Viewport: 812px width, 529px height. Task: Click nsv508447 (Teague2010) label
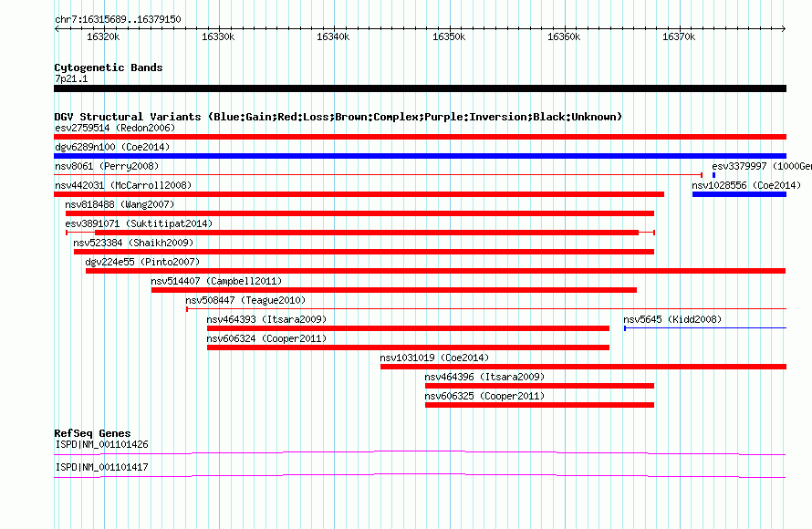245,300
